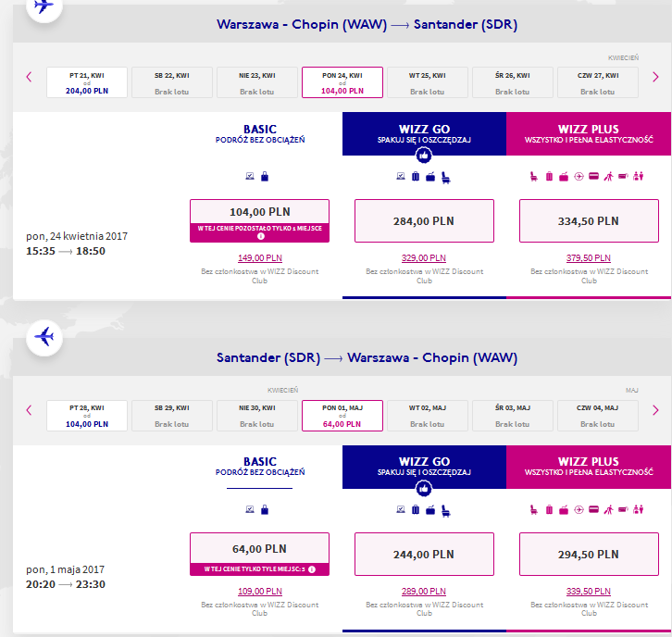Click the outbound BASIC small cabin bag icon
The height and width of the screenshot is (637, 672).
[x=265, y=176]
